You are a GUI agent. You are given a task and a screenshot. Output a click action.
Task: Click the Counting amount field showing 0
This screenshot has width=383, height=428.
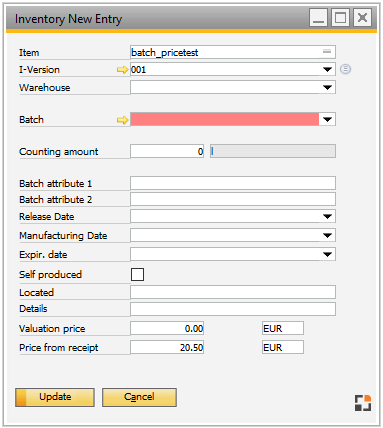click(167, 151)
